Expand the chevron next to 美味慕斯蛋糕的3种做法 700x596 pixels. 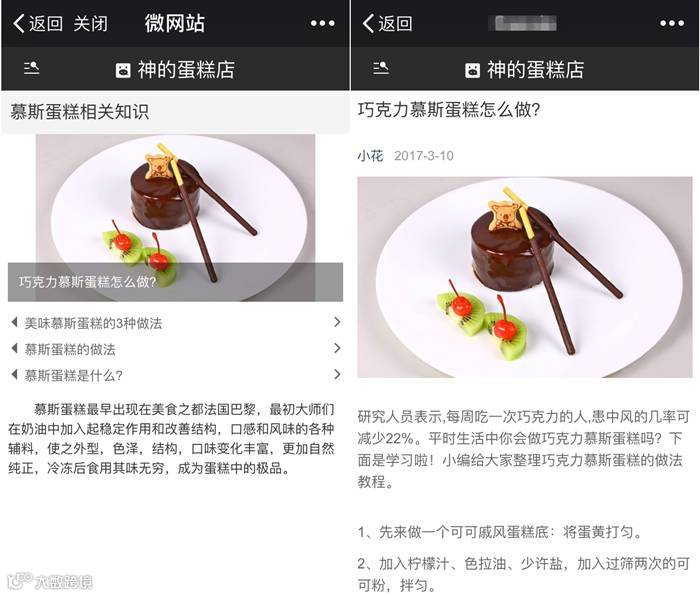click(x=338, y=322)
